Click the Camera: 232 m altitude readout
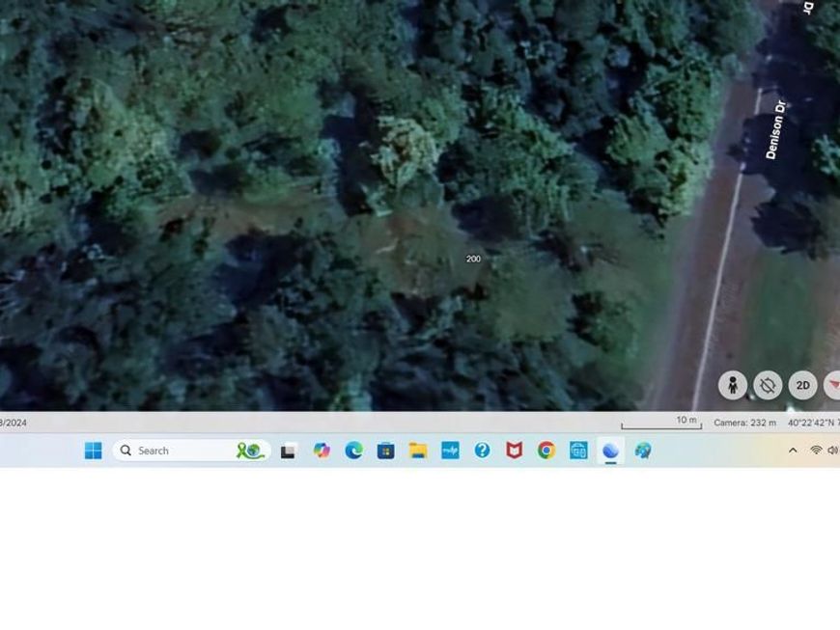840x630 pixels. point(744,423)
